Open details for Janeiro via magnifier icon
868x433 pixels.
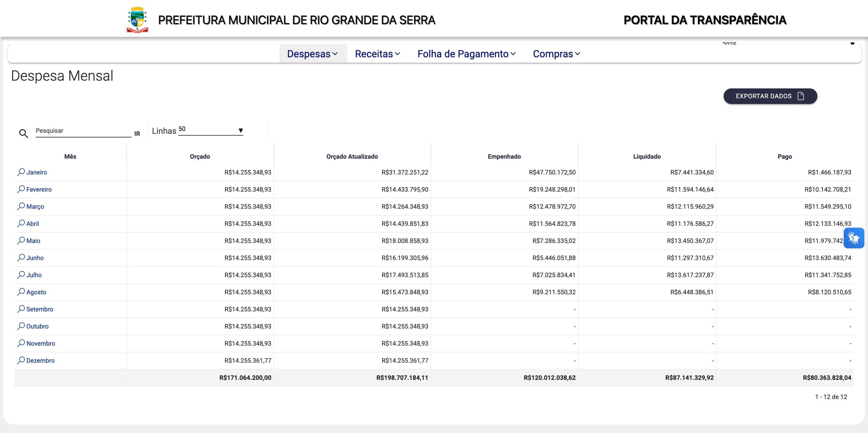coord(21,172)
